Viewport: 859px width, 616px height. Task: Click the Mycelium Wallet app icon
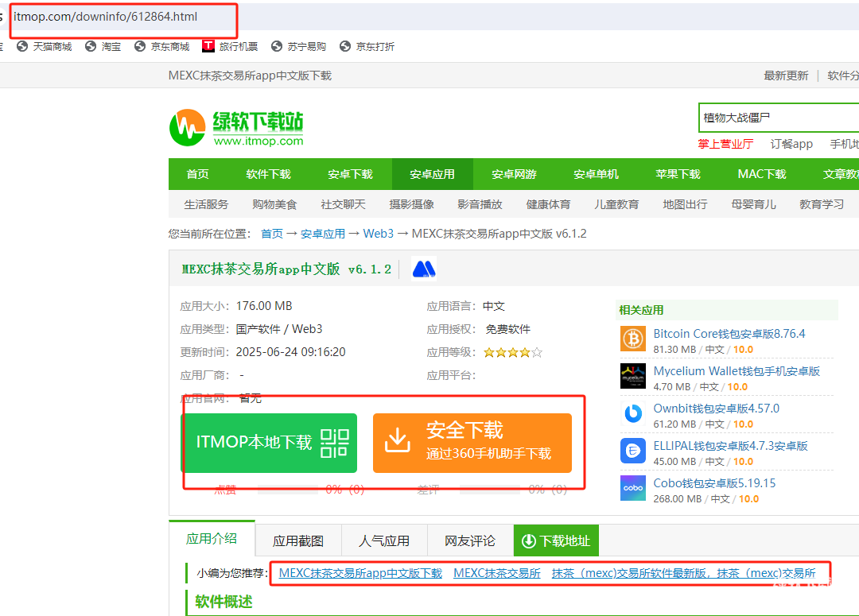pyautogui.click(x=633, y=376)
